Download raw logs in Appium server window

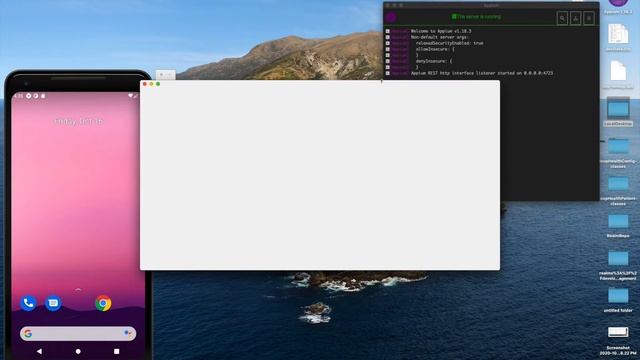[x=576, y=18]
